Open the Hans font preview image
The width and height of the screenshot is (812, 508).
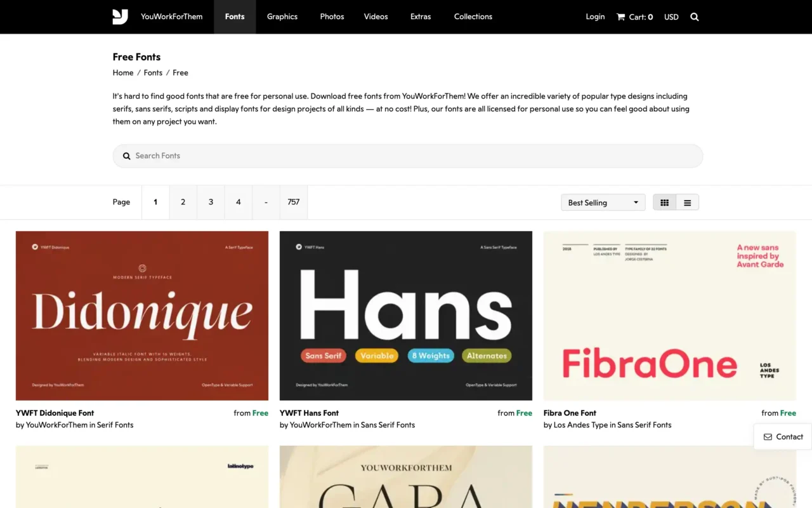[x=405, y=316]
